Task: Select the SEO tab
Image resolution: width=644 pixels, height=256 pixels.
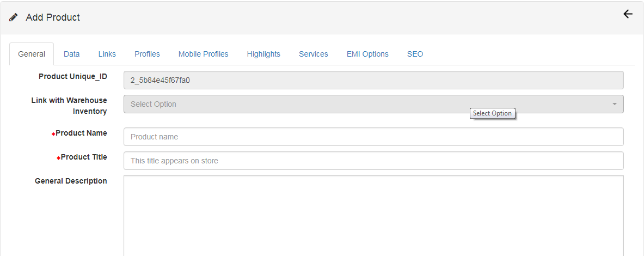Action: (415, 54)
